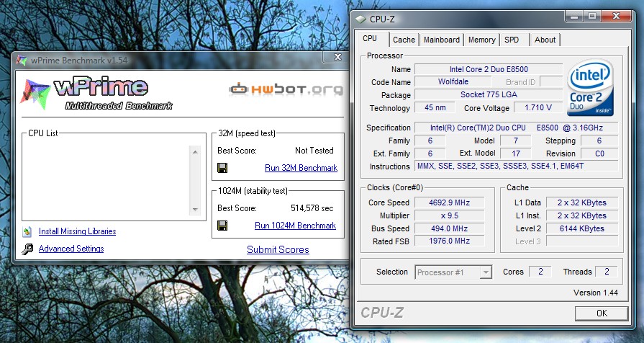
Task: Click the Advanced Settings key icon
Action: point(27,249)
